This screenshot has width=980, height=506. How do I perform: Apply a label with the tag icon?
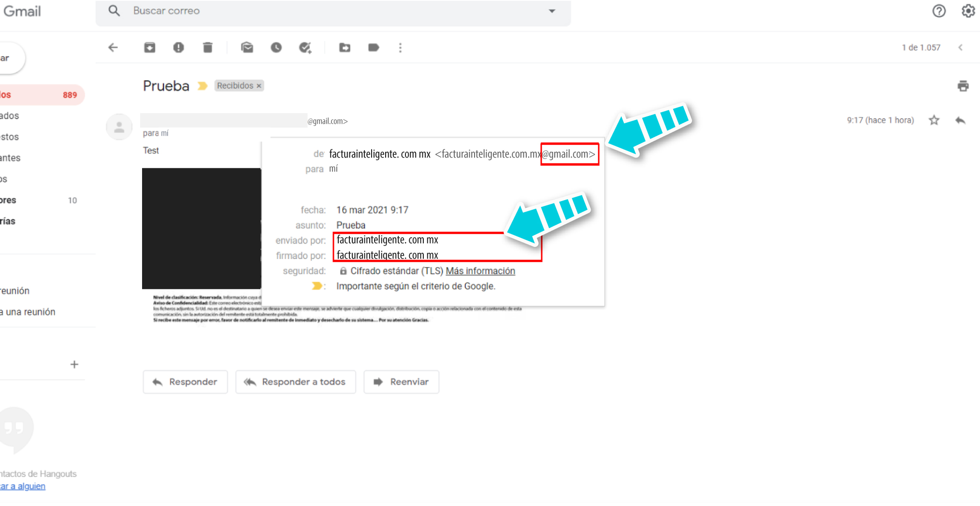tap(374, 47)
